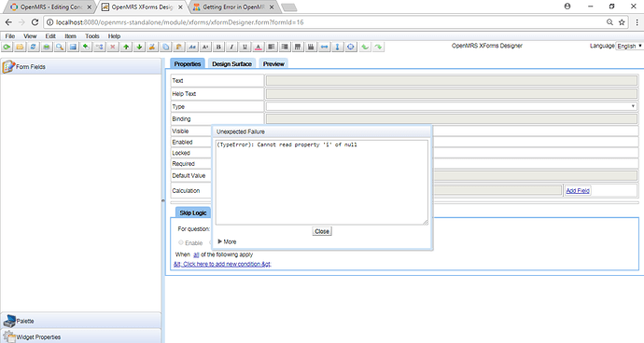Click the red X delete toolbar icon
The height and width of the screenshot is (343, 644).
pyautogui.click(x=112, y=48)
